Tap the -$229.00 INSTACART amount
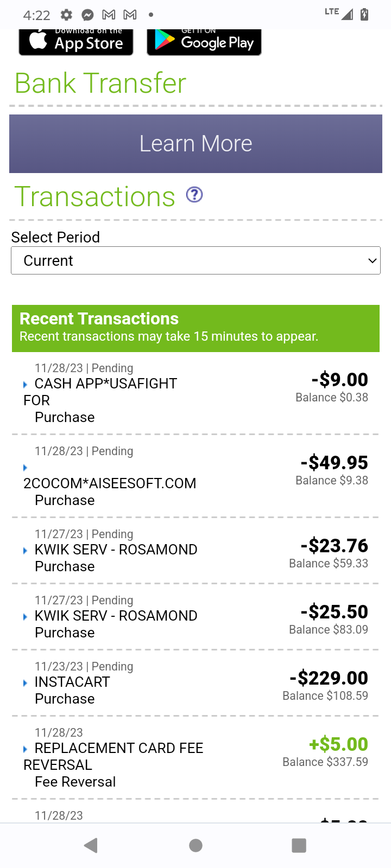This screenshot has height=868, width=391. tap(329, 678)
